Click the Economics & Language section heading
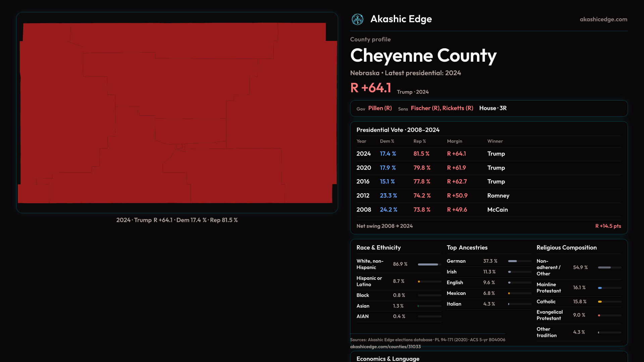This screenshot has height=362, width=644. pyautogui.click(x=388, y=359)
